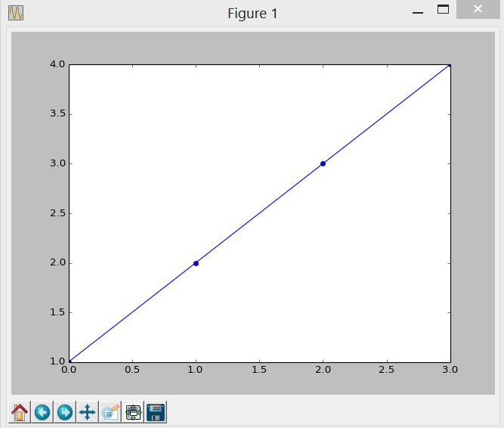Go forward to the next view
The image size is (504, 428).
(65, 412)
